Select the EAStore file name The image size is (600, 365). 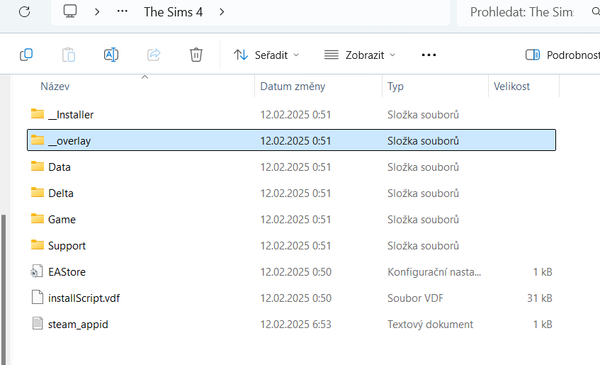[67, 272]
